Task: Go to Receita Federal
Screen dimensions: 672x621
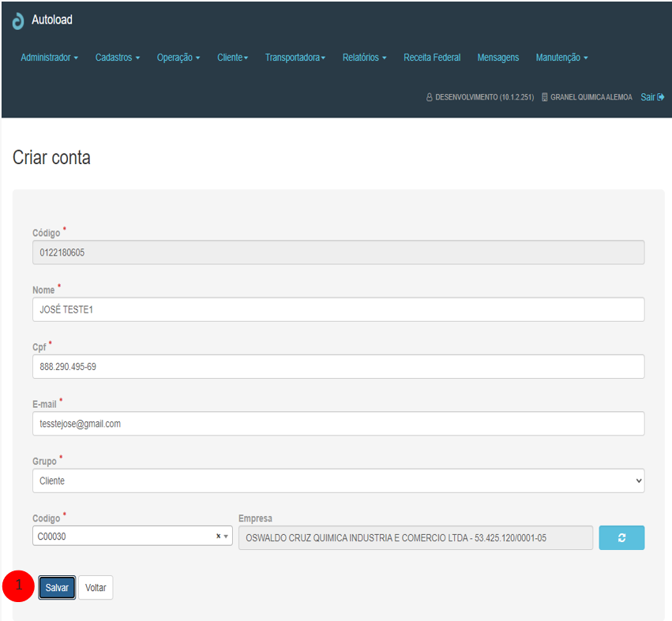Action: [x=432, y=58]
